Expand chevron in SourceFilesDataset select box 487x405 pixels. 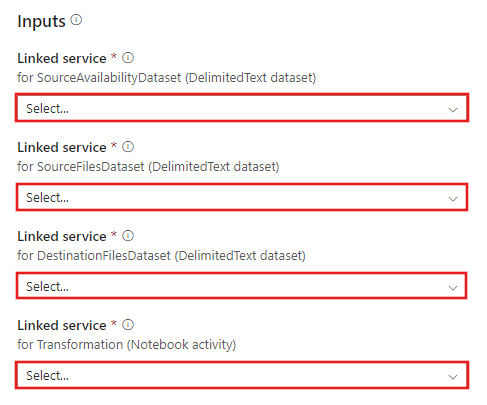(x=453, y=199)
